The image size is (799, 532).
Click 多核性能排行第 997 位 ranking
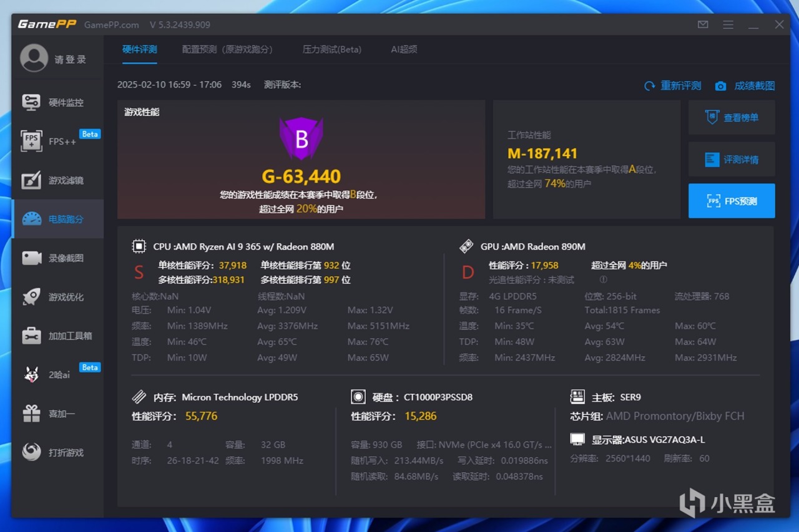305,280
